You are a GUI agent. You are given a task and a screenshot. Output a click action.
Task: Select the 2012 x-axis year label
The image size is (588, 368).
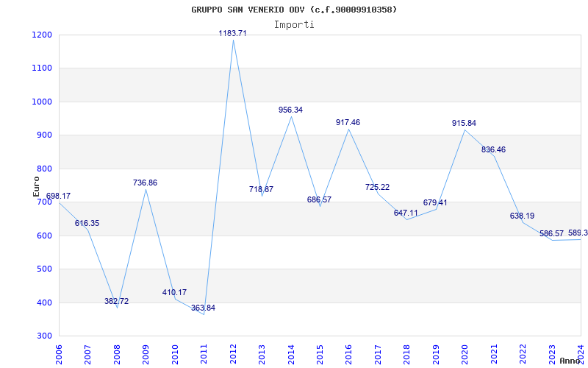(233, 354)
